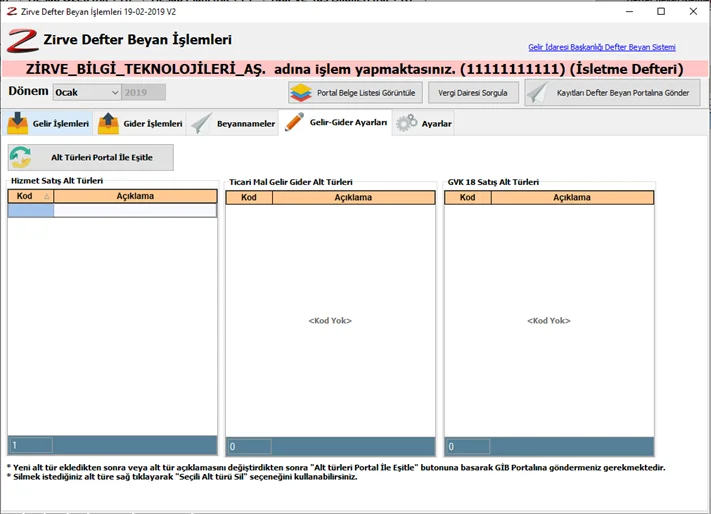Click record count 0 under GVK 18 grid
The image size is (711, 514).
pyautogui.click(x=468, y=446)
